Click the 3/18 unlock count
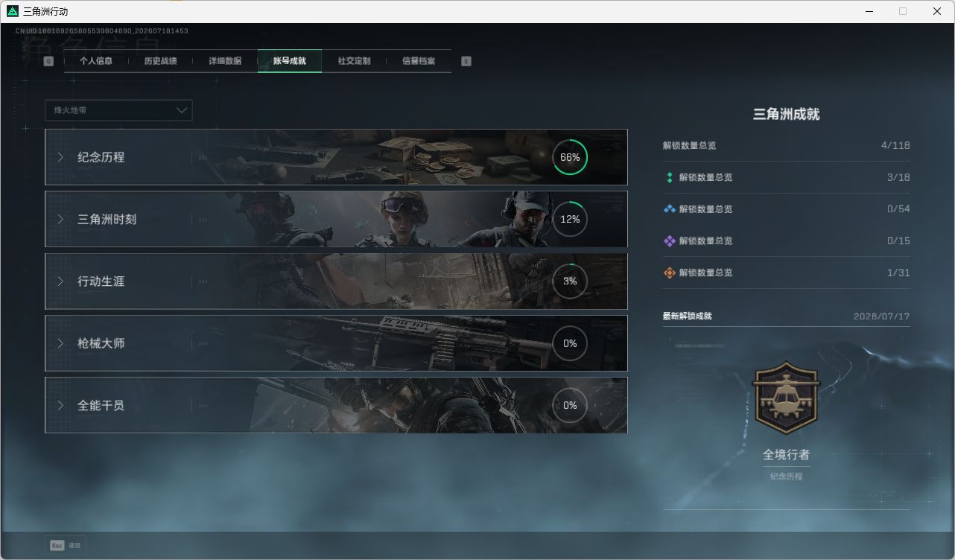The height and width of the screenshot is (560, 955). pyautogui.click(x=898, y=177)
